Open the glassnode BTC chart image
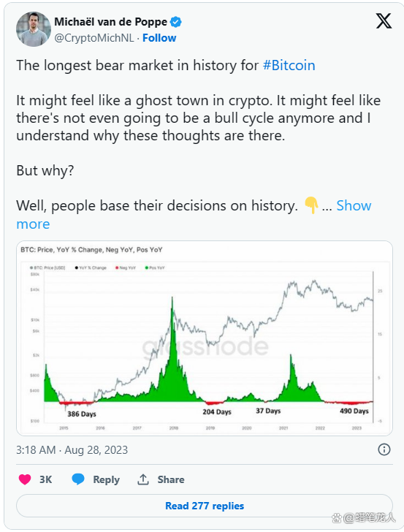The height and width of the screenshot is (532, 404). 205,338
